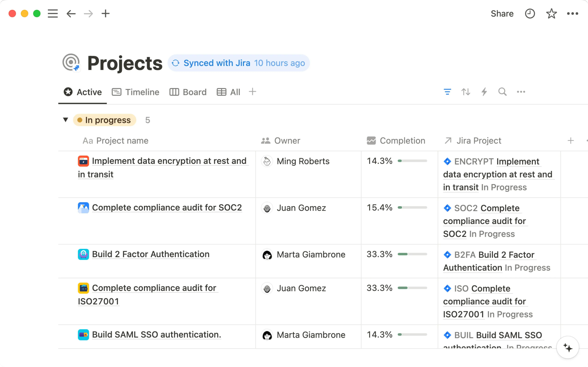The width and height of the screenshot is (588, 367).
Task: Open the sidebar hamburger menu
Action: pyautogui.click(x=53, y=14)
